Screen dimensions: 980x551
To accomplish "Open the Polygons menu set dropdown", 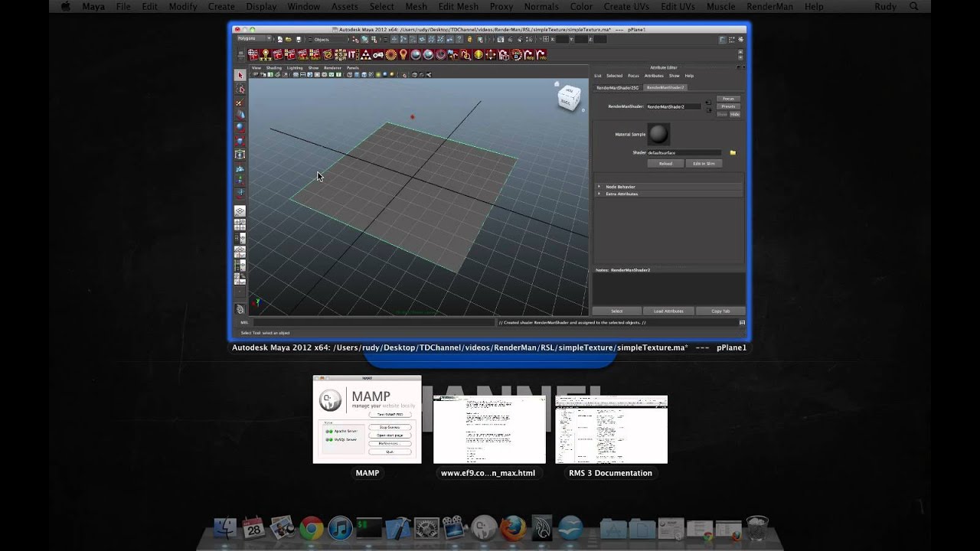I will tap(253, 38).
